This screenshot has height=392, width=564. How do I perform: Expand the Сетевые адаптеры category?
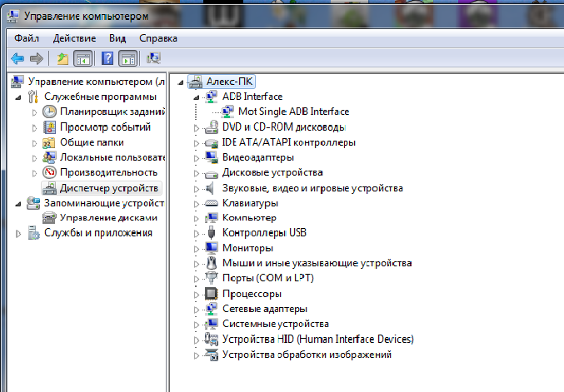[x=197, y=310]
